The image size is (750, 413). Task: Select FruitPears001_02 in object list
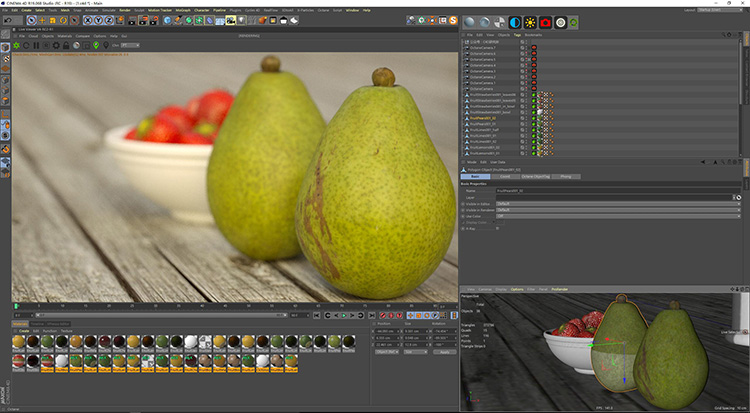483,118
